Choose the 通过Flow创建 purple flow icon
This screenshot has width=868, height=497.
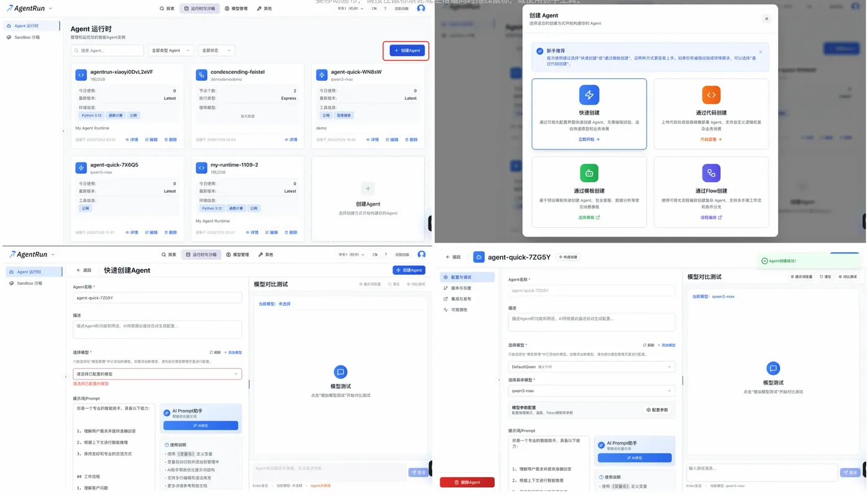[711, 173]
